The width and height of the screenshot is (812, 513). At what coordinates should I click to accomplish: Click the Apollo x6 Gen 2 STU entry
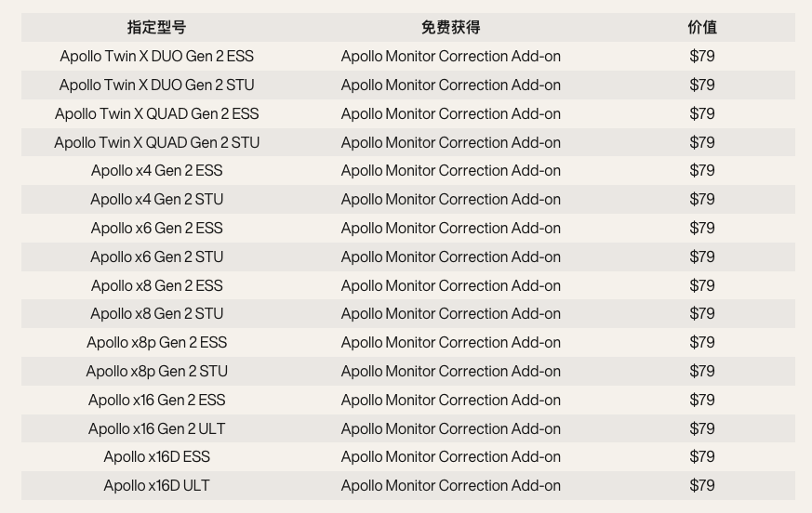156,256
